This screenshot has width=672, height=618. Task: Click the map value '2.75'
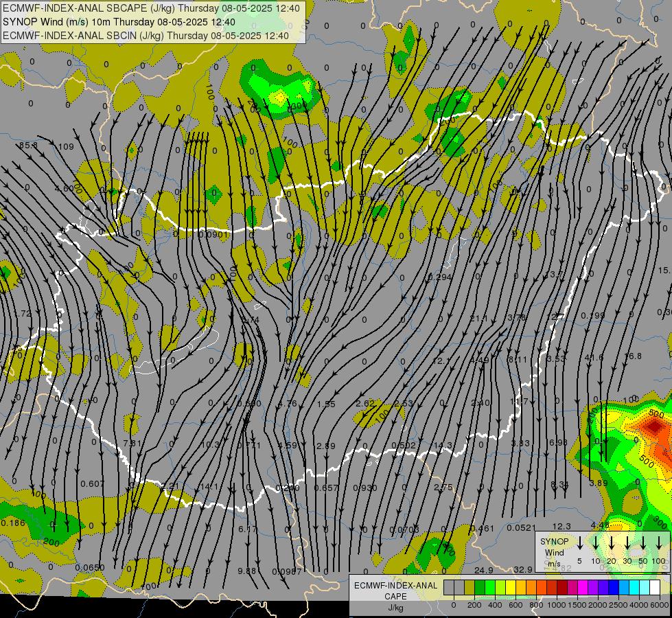443,488
